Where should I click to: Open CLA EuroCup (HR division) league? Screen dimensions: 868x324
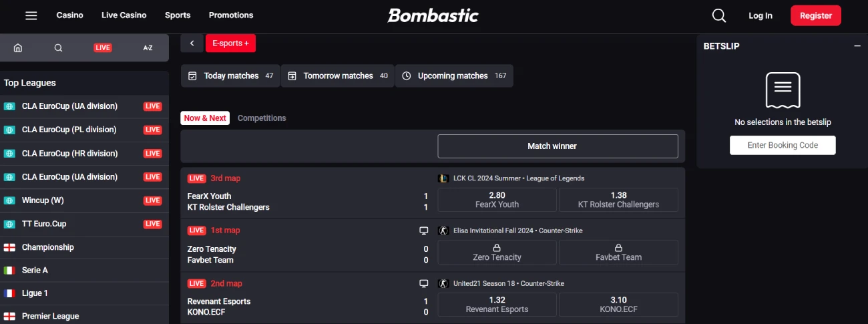pyautogui.click(x=84, y=153)
